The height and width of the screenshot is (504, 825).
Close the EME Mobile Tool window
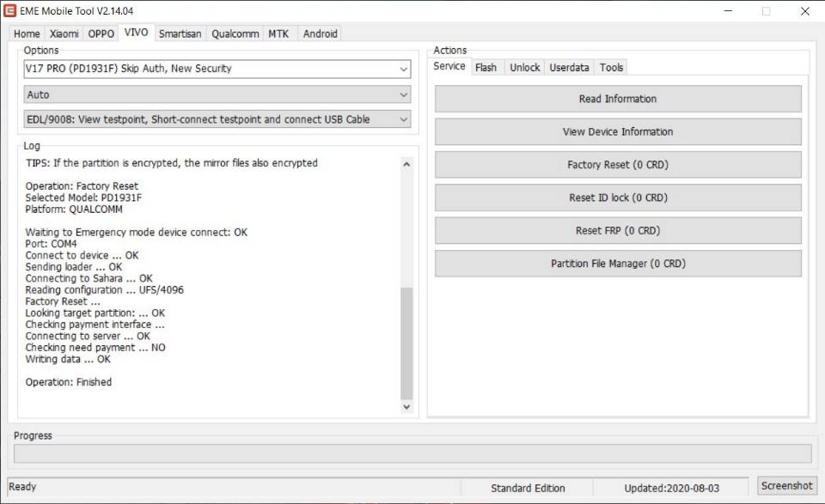(x=805, y=10)
